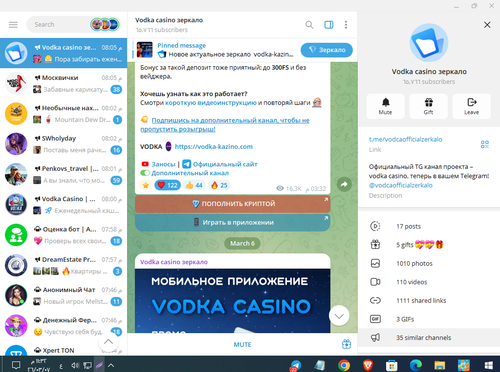Click the Дополнительный канал link
The width and height of the screenshot is (500, 372).
tap(190, 173)
